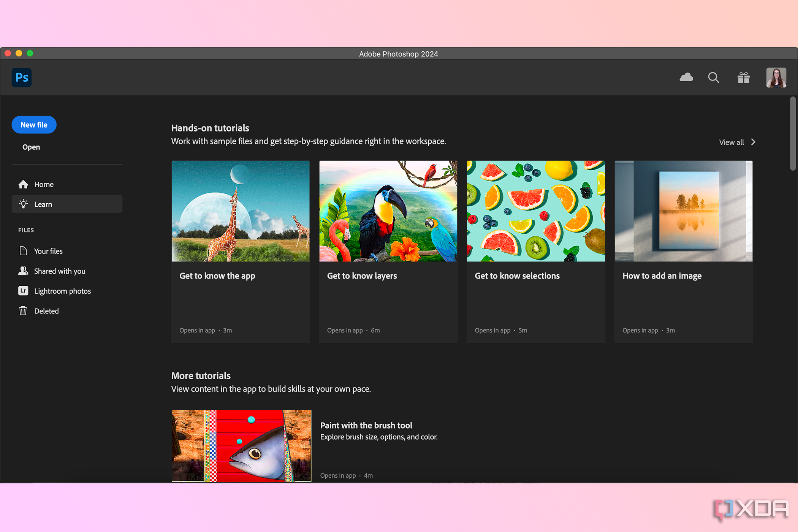Open the fruit selections tutorial thumbnail
Viewport: 798px width, 532px height.
coord(536,211)
